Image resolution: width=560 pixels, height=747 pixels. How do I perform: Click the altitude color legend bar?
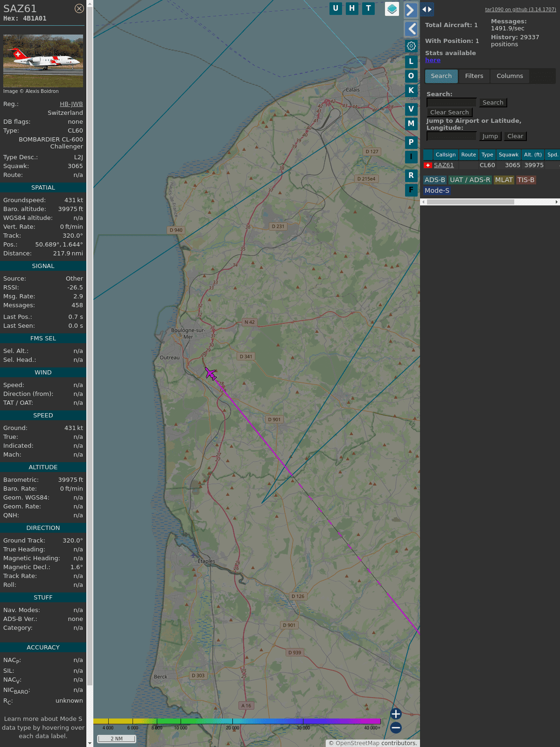coord(237,721)
